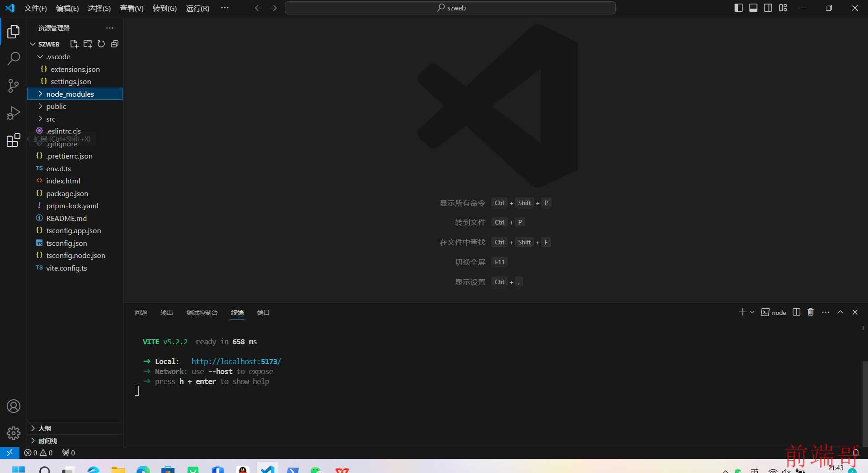This screenshot has height=473, width=868.
Task: Open the localhost:5173 link
Action: (x=236, y=361)
